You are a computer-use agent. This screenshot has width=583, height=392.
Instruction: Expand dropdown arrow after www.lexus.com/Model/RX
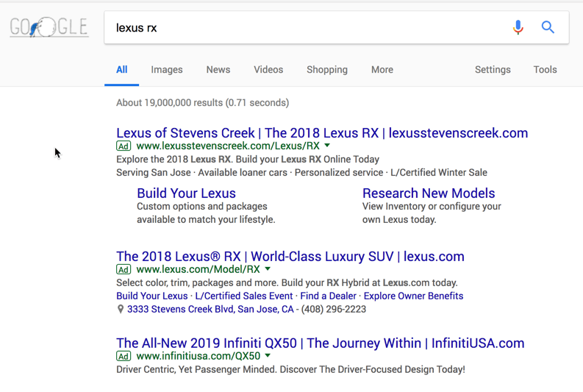click(268, 269)
